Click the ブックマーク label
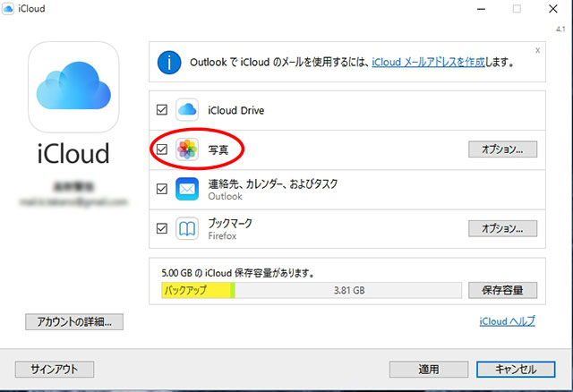The height and width of the screenshot is (392, 573). (x=230, y=223)
